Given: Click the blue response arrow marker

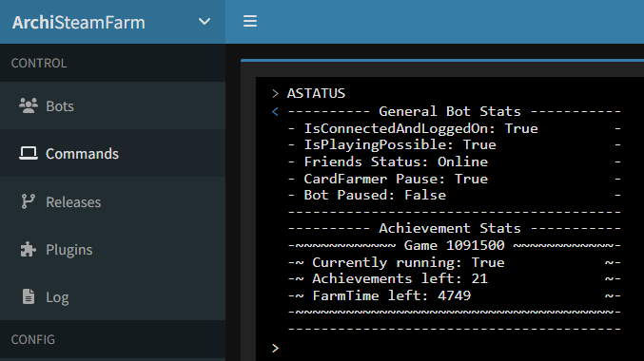Looking at the screenshot, I should [x=275, y=111].
